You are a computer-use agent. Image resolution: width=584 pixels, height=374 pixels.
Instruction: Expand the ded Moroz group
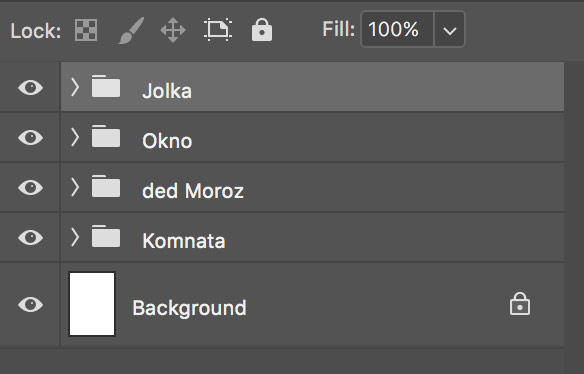click(75, 187)
